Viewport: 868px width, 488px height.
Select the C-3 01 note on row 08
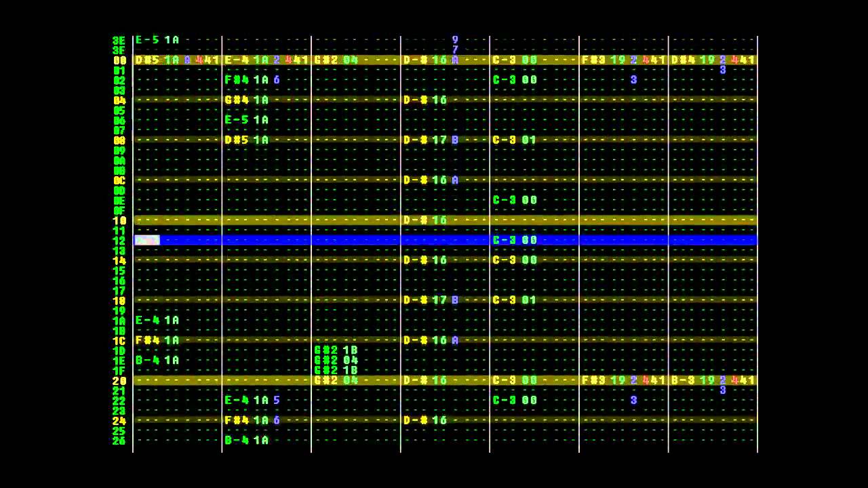(x=515, y=140)
